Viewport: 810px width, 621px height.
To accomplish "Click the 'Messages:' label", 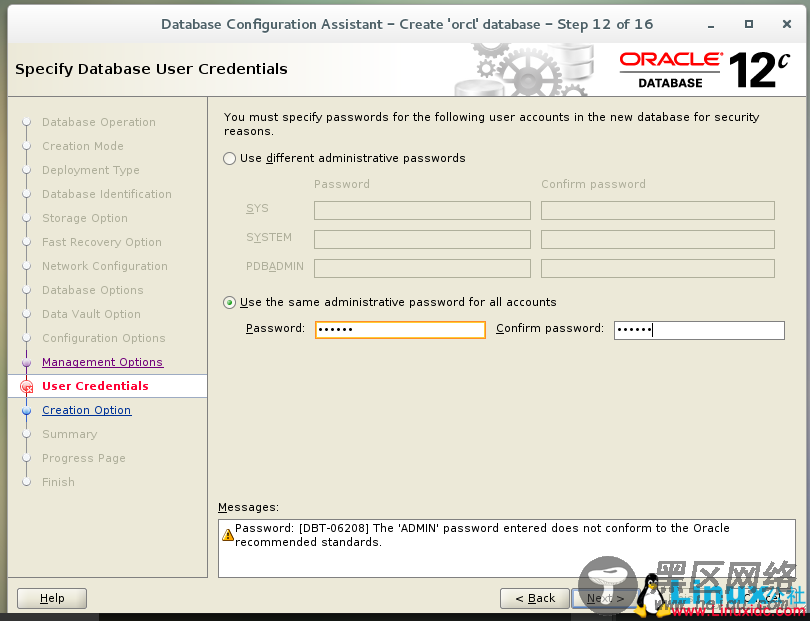I will tap(248, 507).
